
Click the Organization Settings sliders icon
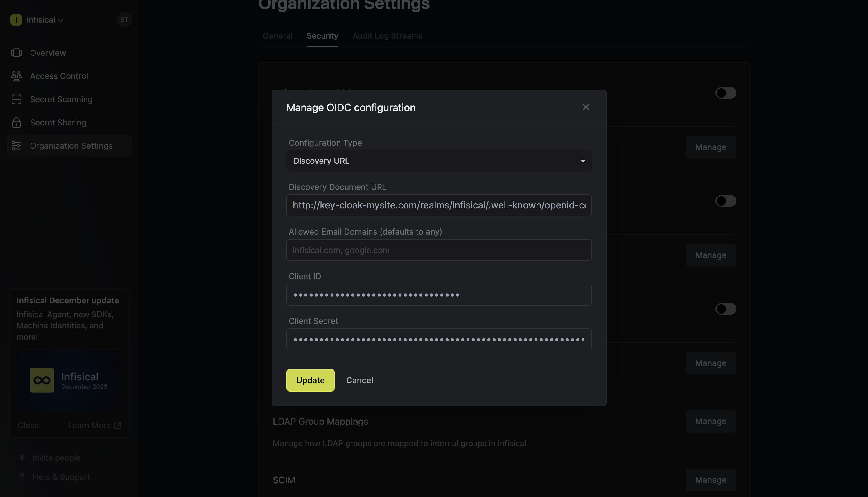[x=16, y=146]
